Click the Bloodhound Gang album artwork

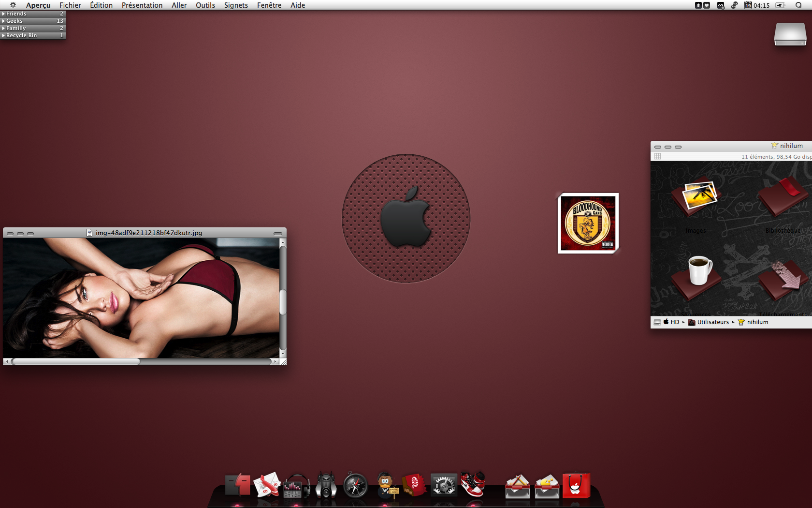(x=588, y=223)
